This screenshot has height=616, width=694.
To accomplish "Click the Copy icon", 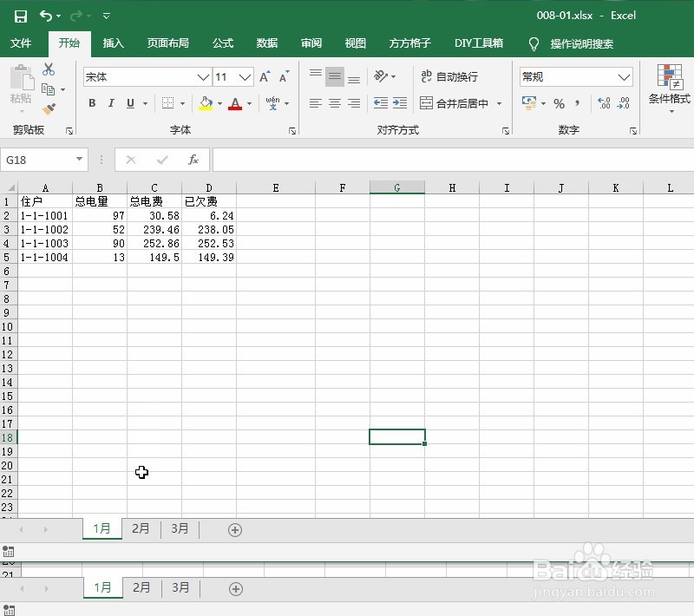I will (48, 89).
